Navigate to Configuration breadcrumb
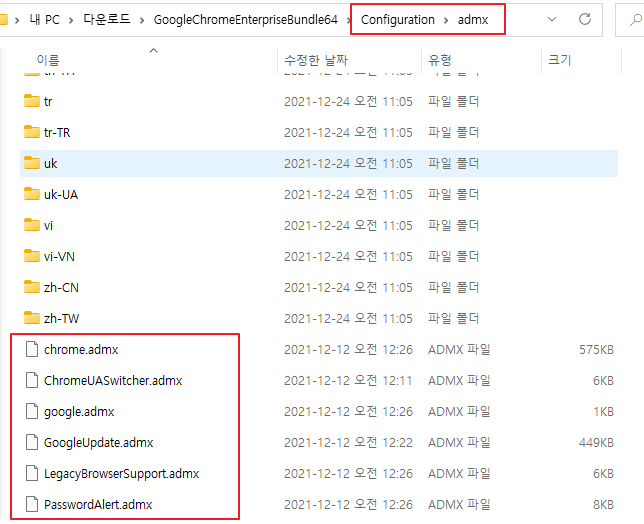Screen dimensions: 644x524 coord(398,19)
